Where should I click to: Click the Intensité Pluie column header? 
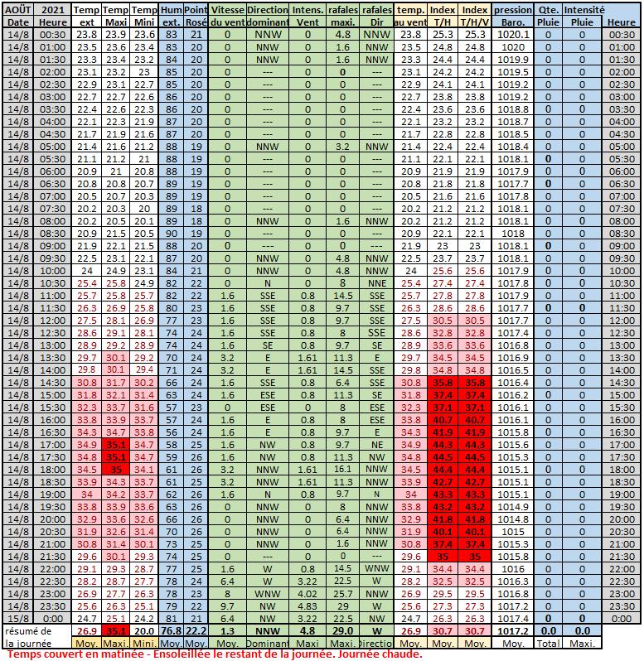point(582,17)
